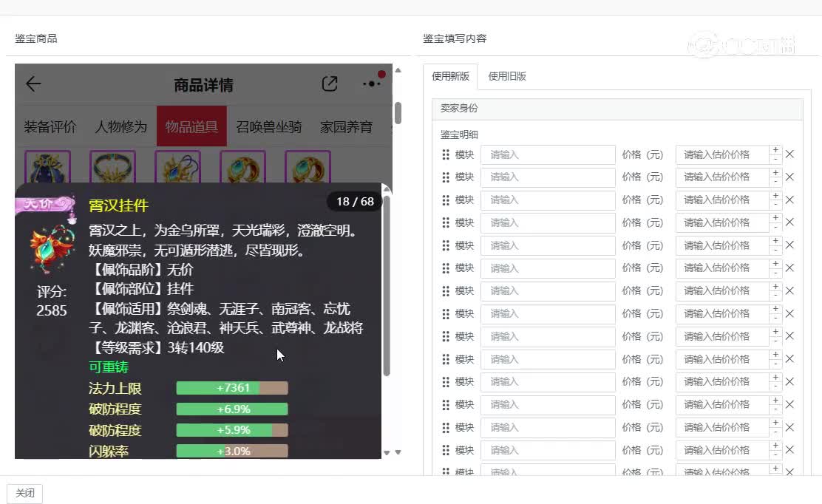The height and width of the screenshot is (504, 822).
Task: Open the share icon in 商品详情 header
Action: tap(330, 84)
